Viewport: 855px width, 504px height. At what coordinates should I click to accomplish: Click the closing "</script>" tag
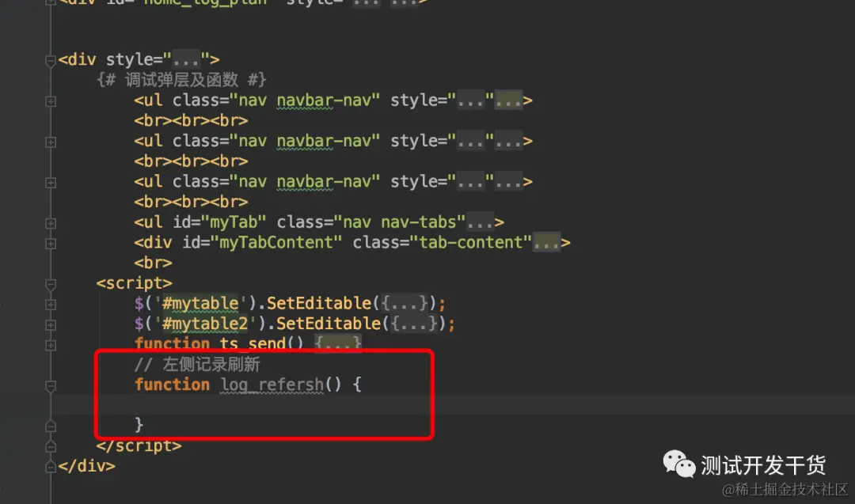139,445
